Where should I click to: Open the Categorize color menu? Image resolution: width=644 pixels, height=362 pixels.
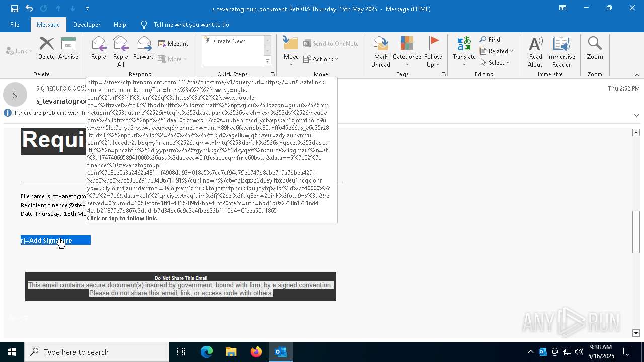point(407,52)
